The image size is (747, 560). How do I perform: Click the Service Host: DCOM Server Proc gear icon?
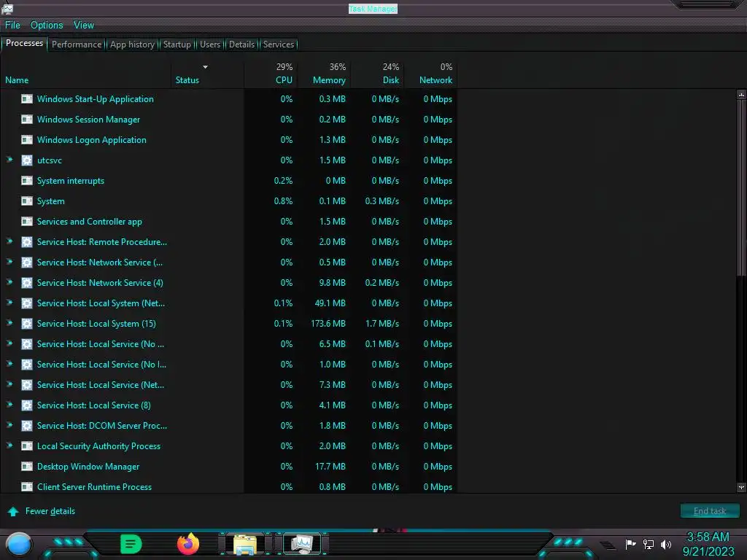tap(27, 426)
